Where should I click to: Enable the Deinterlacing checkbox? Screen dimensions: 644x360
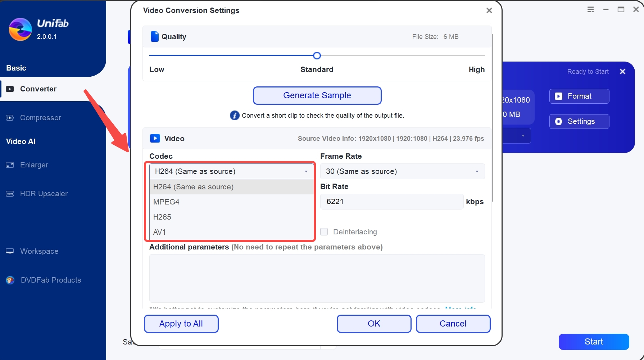pyautogui.click(x=324, y=232)
